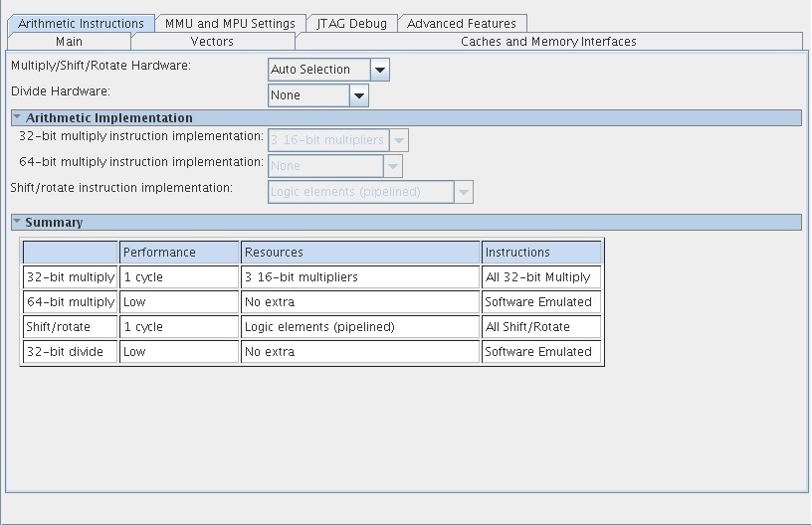Click the Performance column header

[179, 253]
